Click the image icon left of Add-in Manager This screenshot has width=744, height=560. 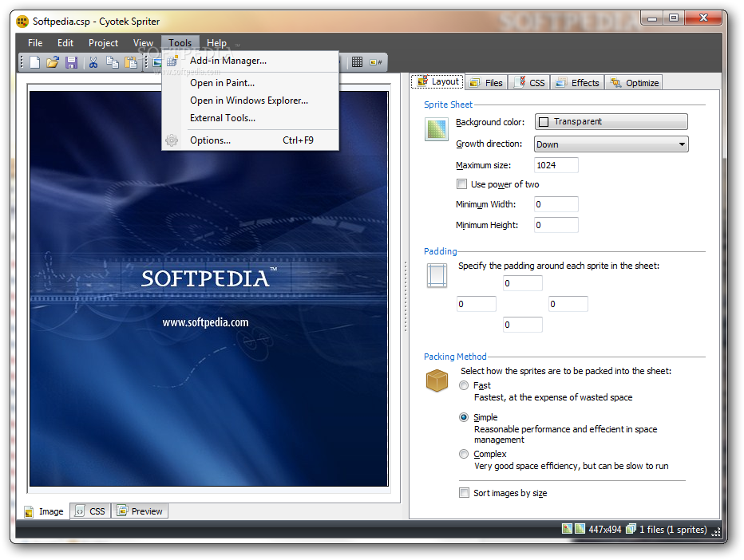click(157, 62)
